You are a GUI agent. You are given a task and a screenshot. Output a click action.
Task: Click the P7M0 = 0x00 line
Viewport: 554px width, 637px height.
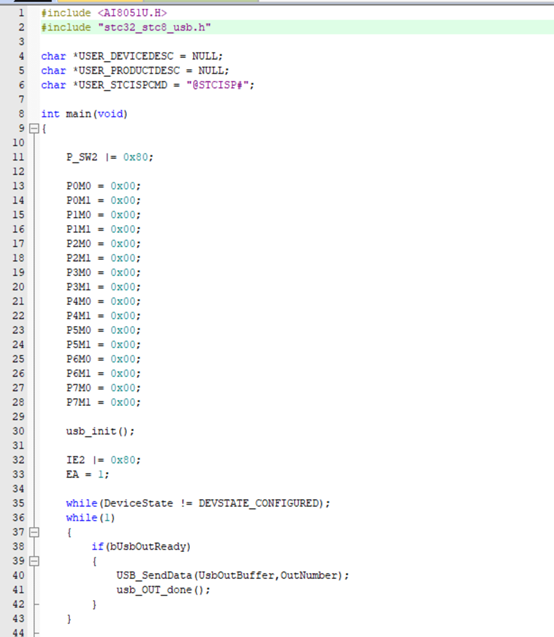click(x=104, y=388)
